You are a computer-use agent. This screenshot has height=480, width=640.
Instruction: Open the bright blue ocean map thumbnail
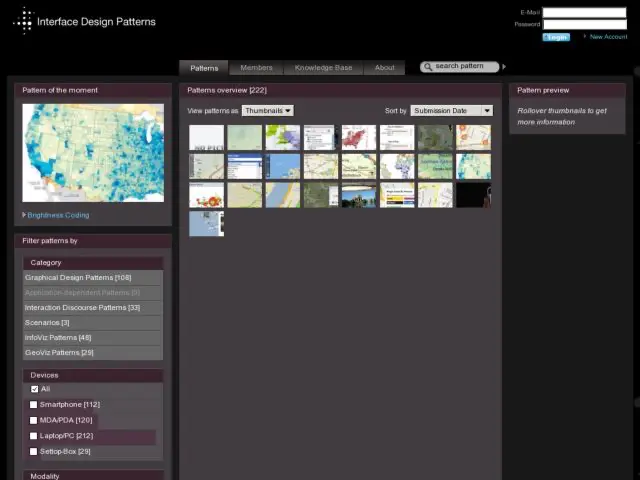283,166
